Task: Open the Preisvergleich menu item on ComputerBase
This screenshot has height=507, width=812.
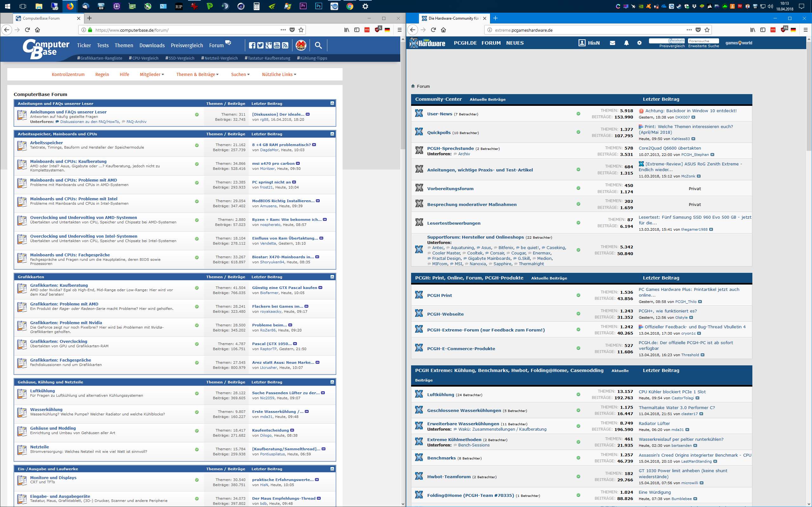Action: click(187, 45)
